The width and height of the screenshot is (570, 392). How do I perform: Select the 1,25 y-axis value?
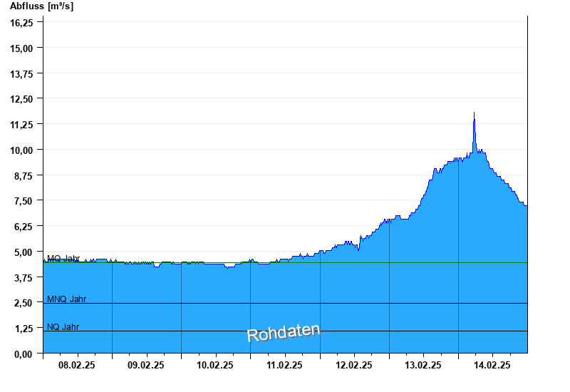click(24, 329)
